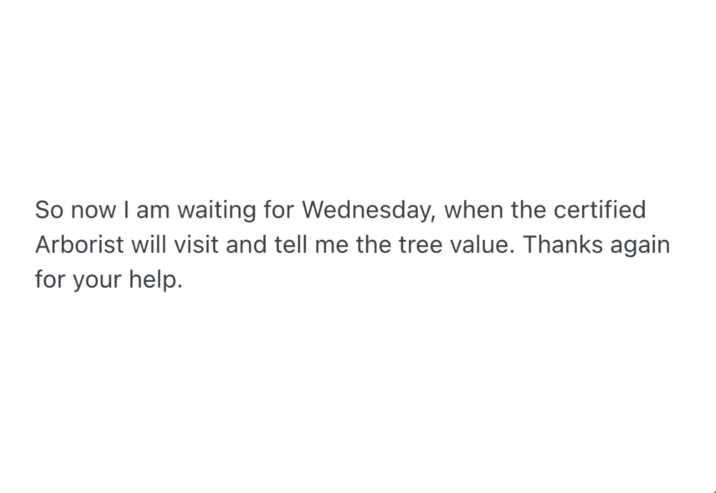The image size is (716, 493).
Task: Click on the word "Arborist"
Action: click(x=75, y=245)
